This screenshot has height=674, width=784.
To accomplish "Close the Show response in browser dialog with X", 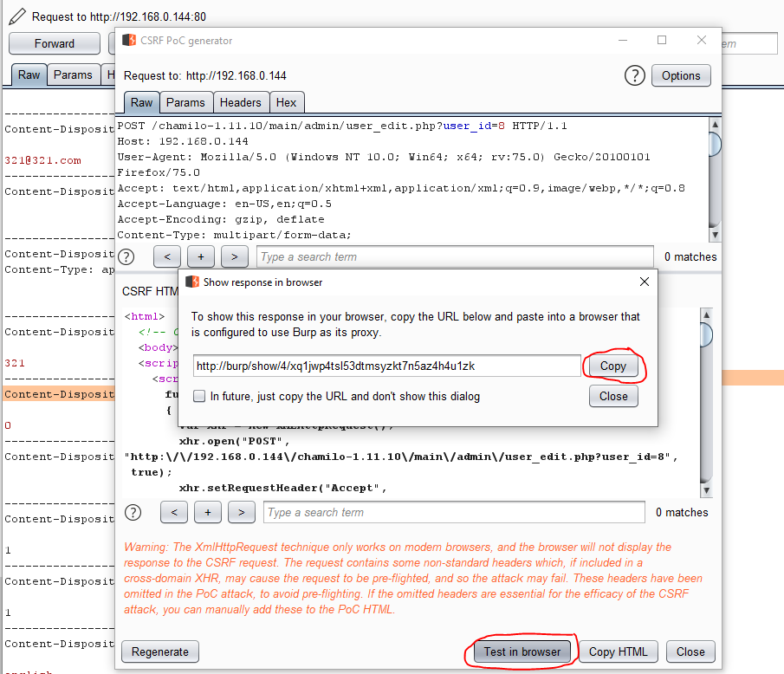I will 645,282.
